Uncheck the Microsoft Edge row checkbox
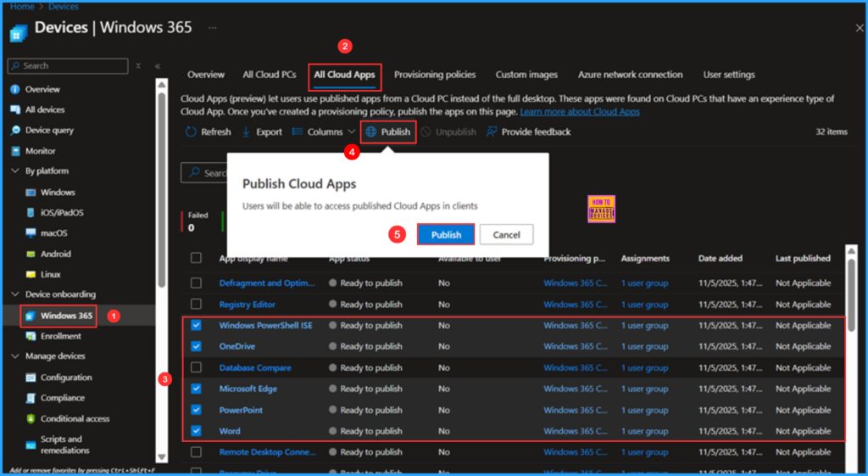Screen dimensions: 868x476 (196, 389)
